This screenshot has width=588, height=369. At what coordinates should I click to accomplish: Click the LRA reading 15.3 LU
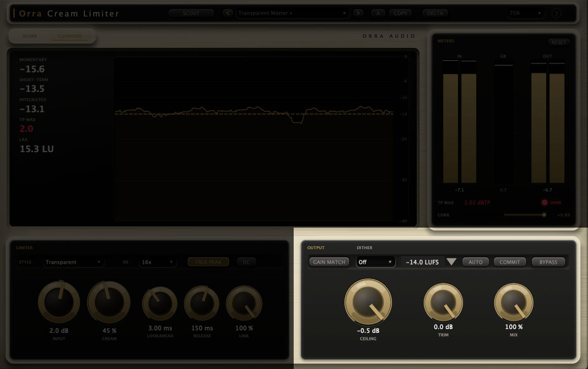pos(36,149)
